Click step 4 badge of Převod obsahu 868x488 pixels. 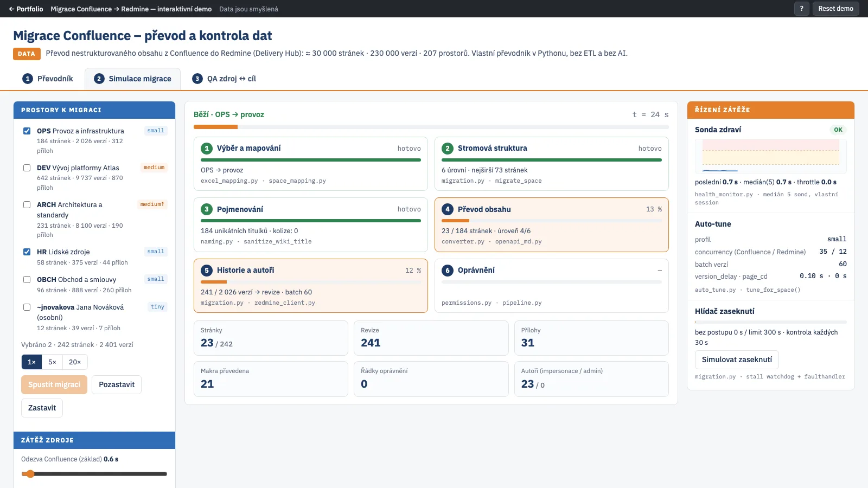[447, 209]
